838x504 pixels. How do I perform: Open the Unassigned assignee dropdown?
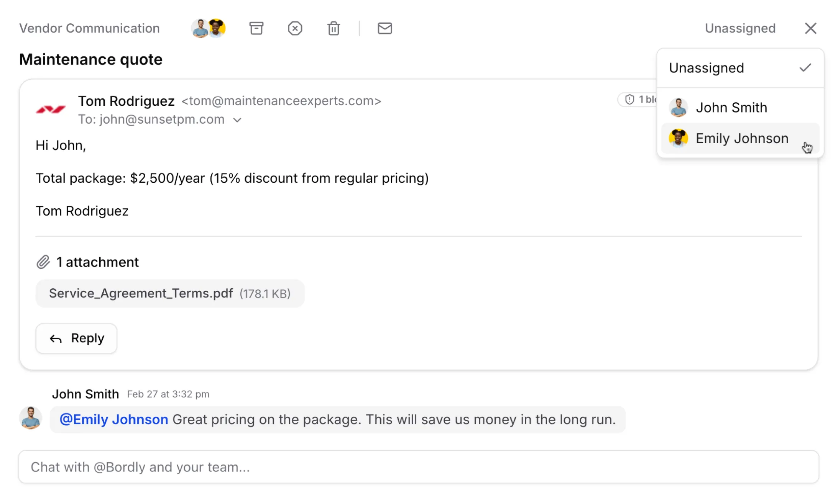tap(740, 28)
